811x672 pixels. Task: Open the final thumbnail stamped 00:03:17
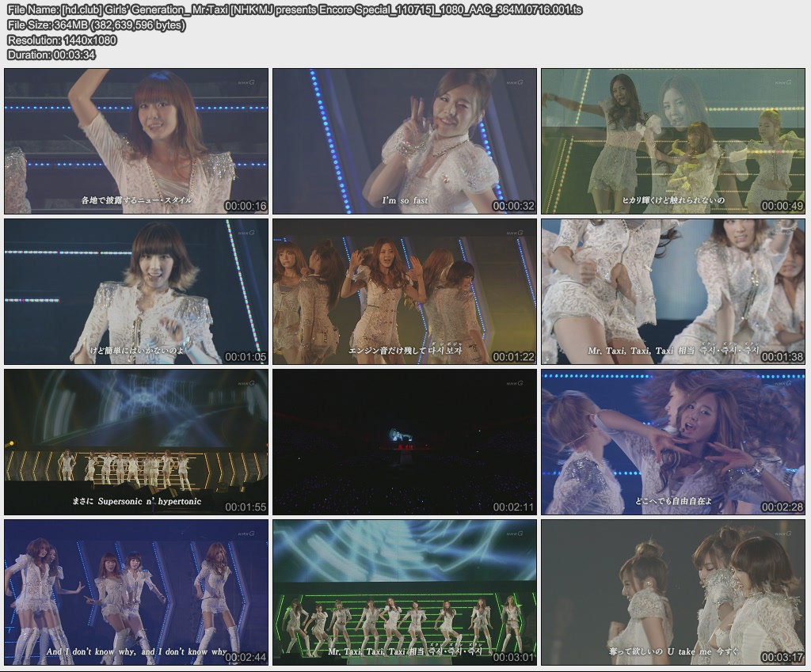point(673,592)
